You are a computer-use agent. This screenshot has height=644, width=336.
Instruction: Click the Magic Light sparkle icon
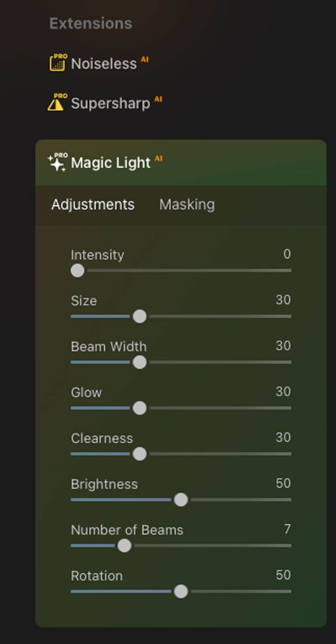click(57, 163)
